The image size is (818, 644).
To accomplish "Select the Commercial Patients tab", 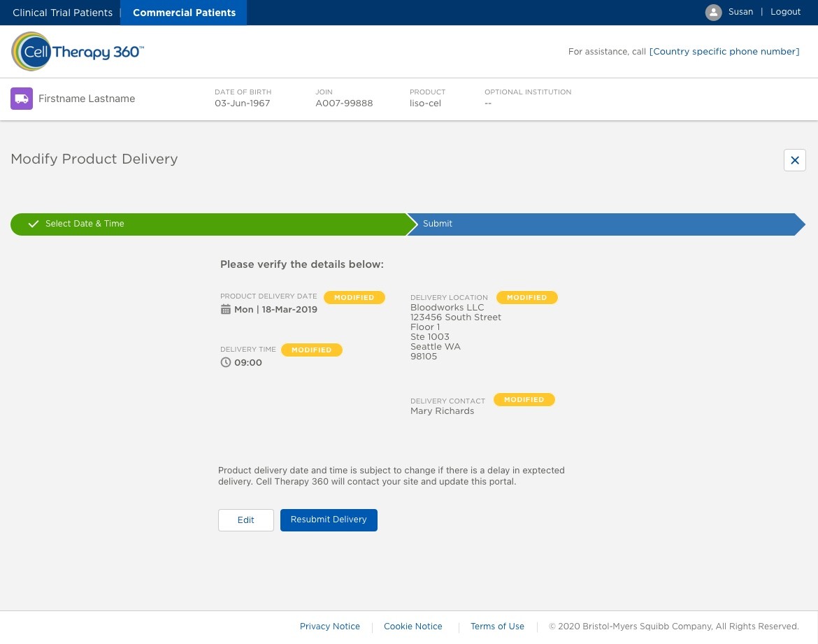I will pyautogui.click(x=184, y=13).
